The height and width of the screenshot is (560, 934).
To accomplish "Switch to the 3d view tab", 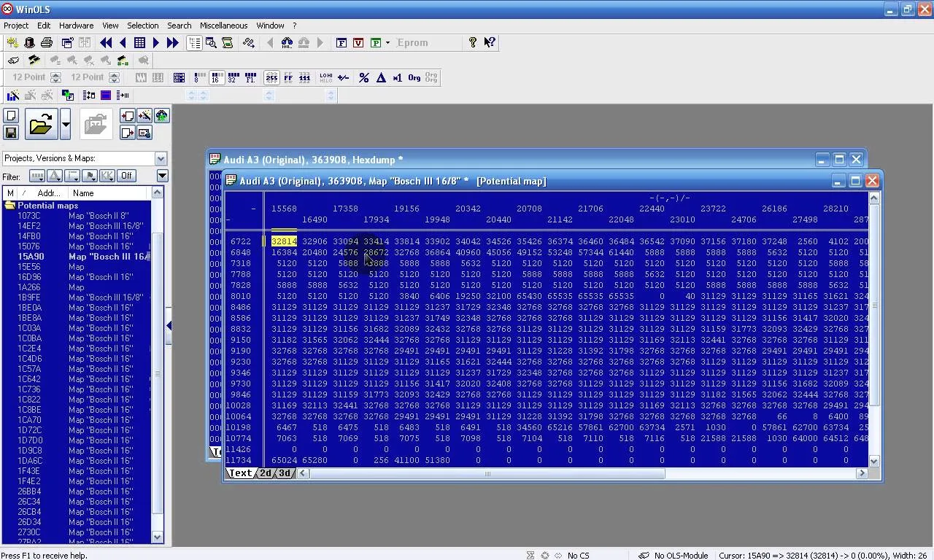I will (284, 473).
